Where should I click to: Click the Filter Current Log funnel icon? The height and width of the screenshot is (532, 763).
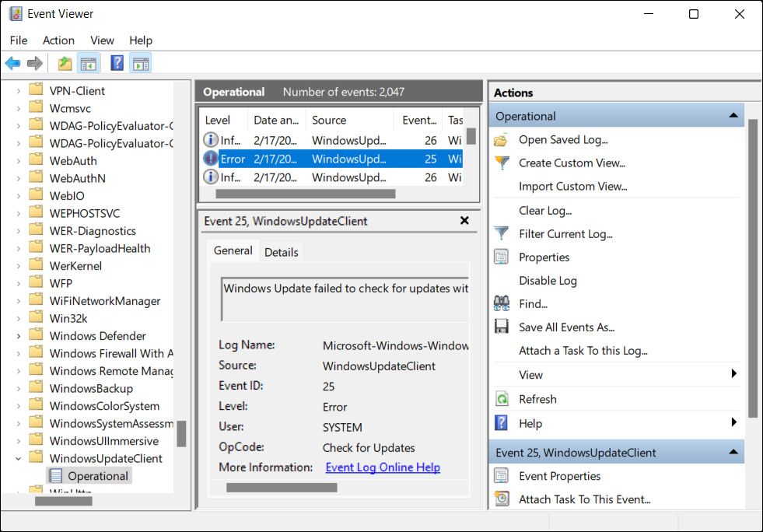501,234
